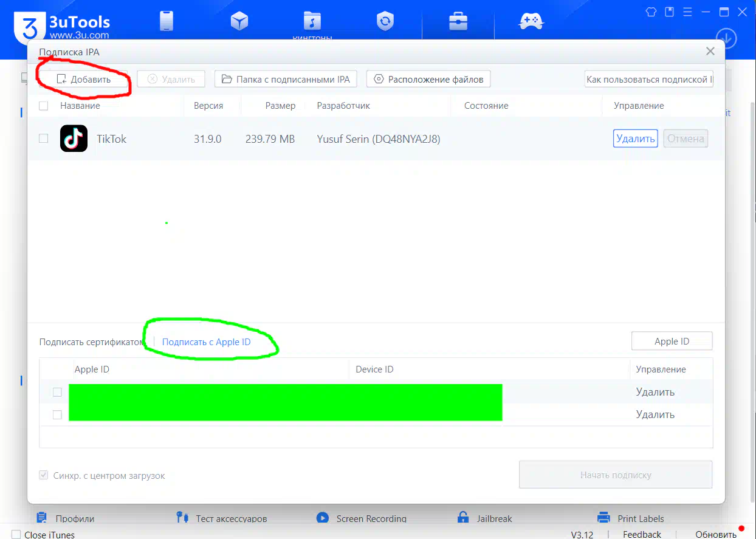Click developer Yusuf Serin (DQ48NYA2J8)
The height and width of the screenshot is (539, 756).
click(379, 139)
